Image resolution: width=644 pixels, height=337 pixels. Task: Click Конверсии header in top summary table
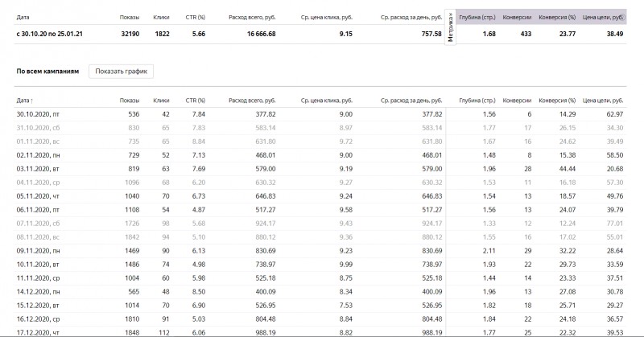pos(517,17)
